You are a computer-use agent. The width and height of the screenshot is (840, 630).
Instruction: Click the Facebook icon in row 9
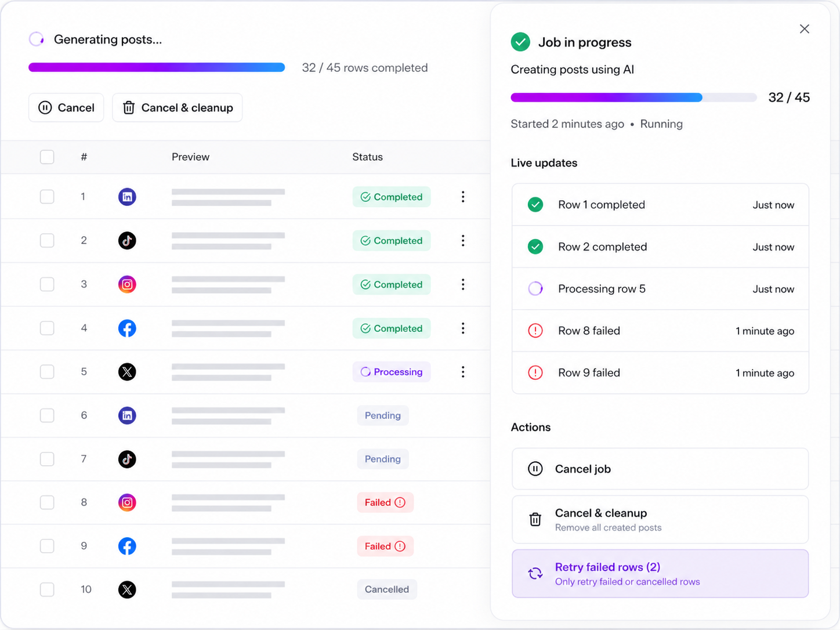click(127, 546)
